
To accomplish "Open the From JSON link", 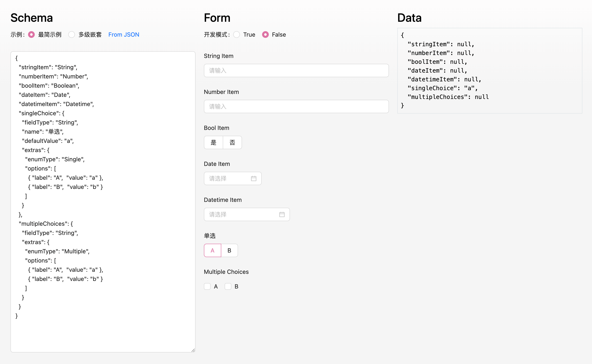I will 124,35.
